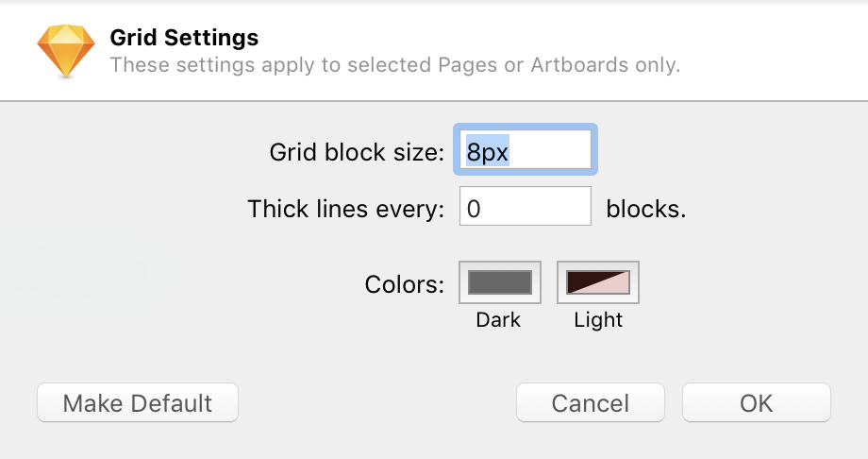Screen dimensions: 868x459
Task: Click the zero value in thick lines field
Action: (x=474, y=209)
